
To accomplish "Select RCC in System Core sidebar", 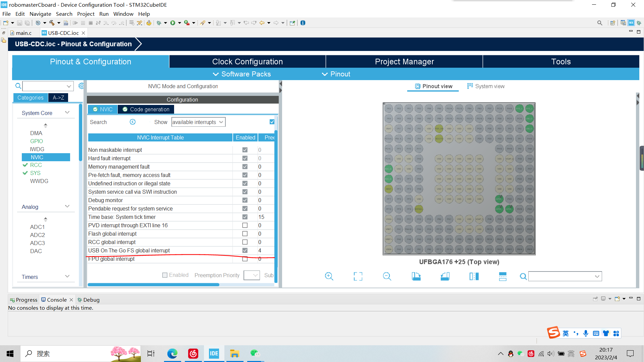I will (36, 165).
